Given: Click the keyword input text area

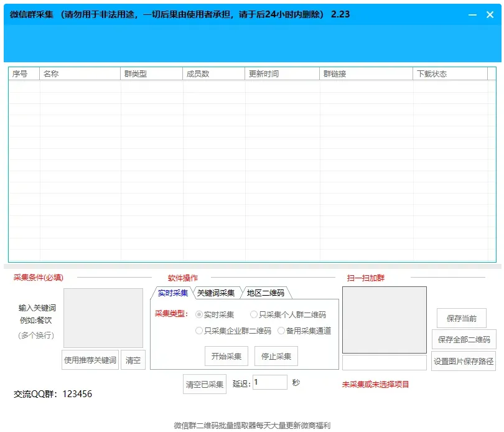Looking at the screenshot, I should [103, 317].
